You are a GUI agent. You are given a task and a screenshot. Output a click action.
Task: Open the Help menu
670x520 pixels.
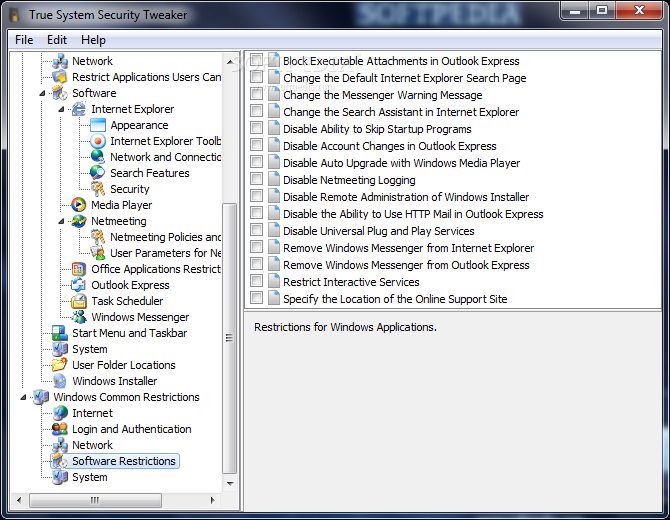93,40
